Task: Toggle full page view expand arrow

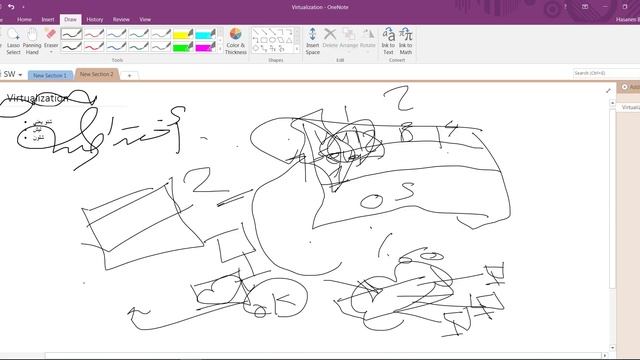Action: (x=608, y=91)
